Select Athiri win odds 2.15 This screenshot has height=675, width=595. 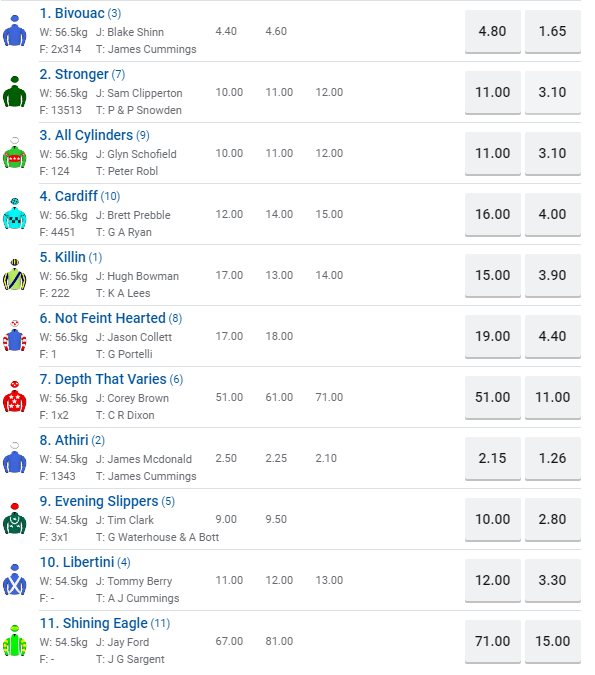[x=493, y=458]
